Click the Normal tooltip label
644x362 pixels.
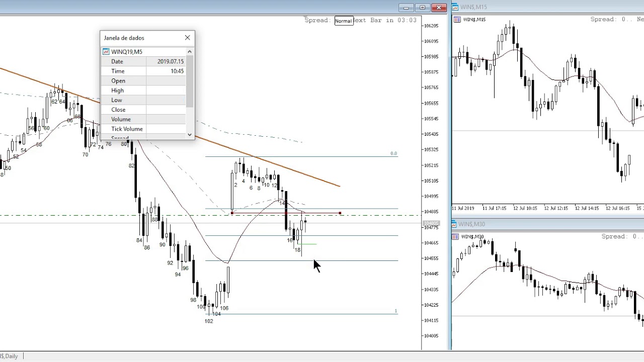click(x=343, y=21)
